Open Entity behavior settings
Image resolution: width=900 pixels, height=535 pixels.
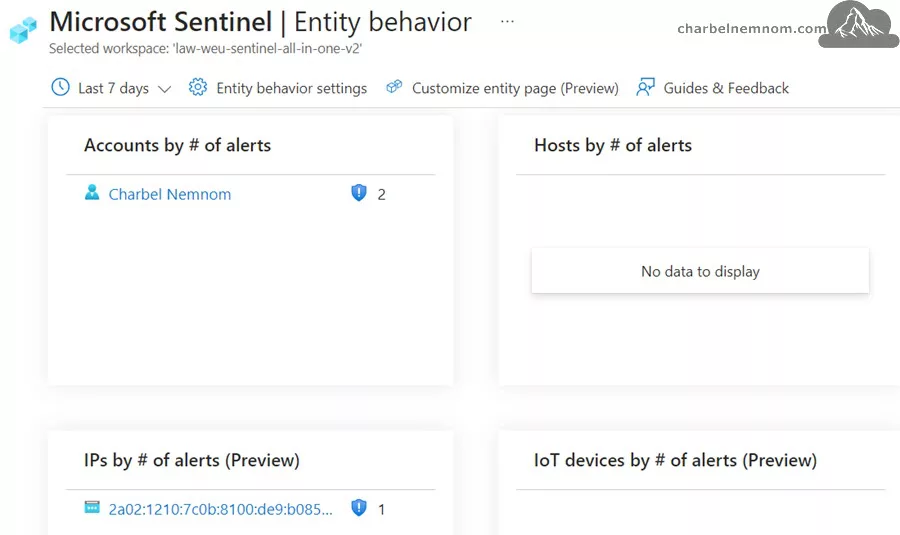(292, 88)
